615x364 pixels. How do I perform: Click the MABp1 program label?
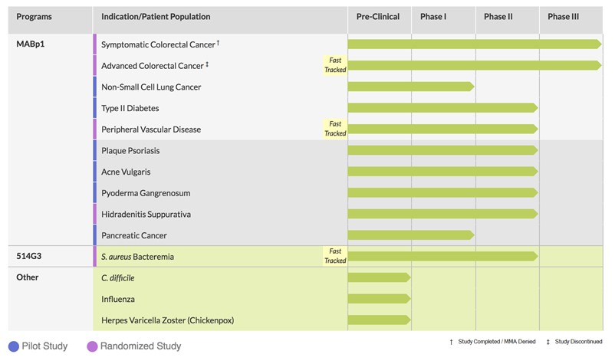tap(31, 44)
